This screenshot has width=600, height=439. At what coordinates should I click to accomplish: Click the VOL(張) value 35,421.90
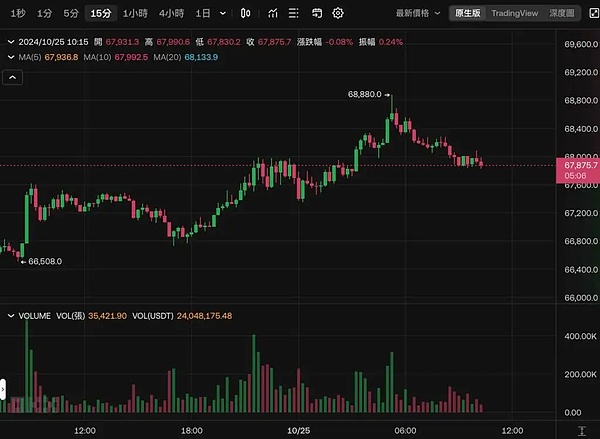tap(108, 316)
